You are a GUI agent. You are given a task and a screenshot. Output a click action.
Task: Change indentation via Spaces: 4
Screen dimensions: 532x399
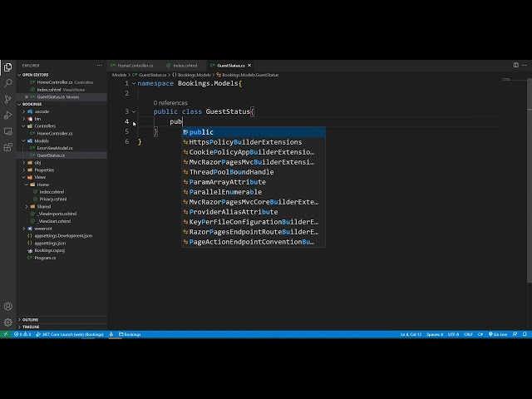(435, 334)
